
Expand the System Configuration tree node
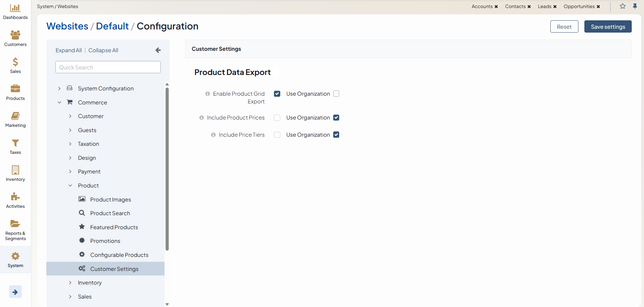pyautogui.click(x=59, y=89)
